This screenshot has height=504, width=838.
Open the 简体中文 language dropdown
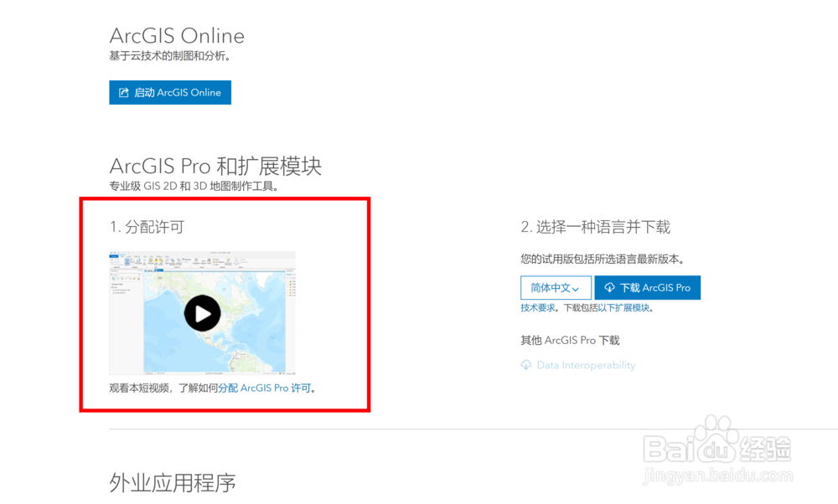click(556, 288)
